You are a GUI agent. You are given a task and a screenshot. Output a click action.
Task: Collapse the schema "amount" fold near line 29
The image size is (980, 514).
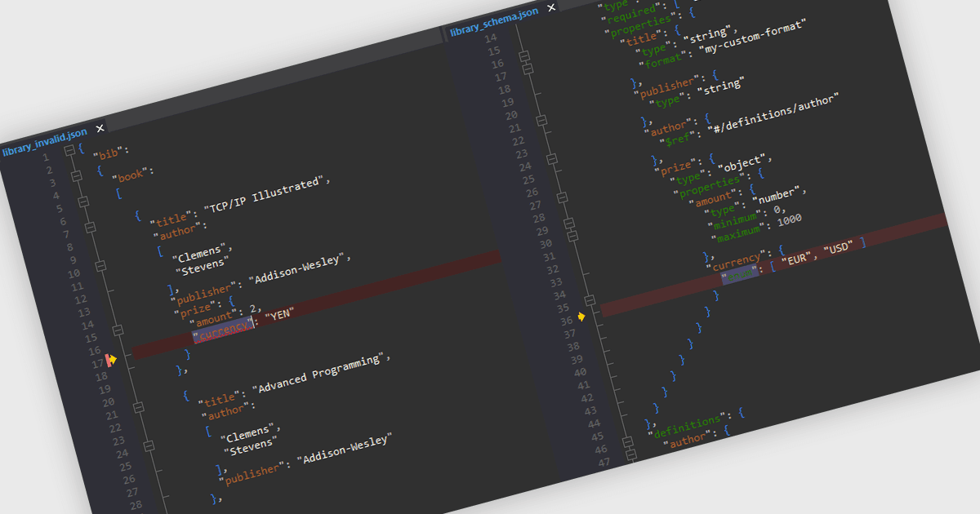coord(572,236)
